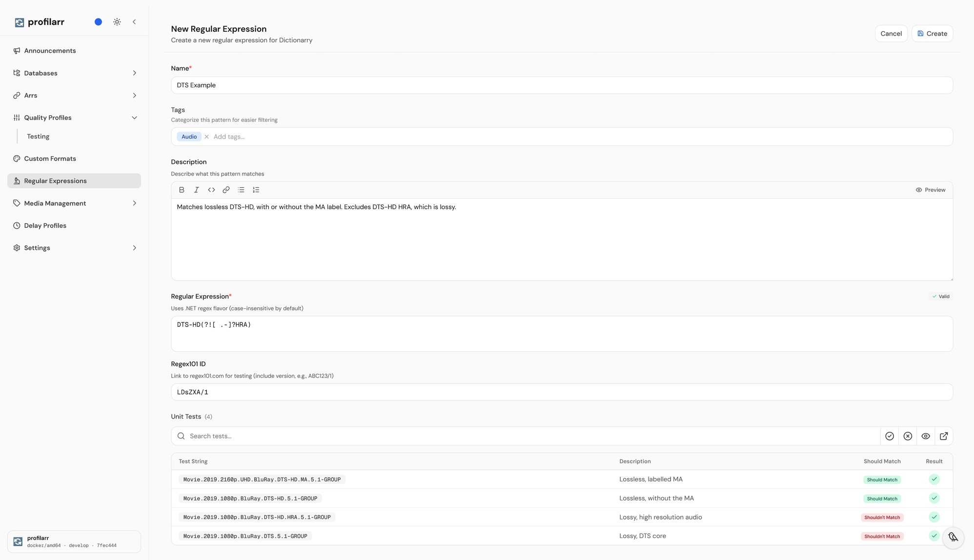Expand the Arrs menu chevron
974x560 pixels.
[134, 96]
